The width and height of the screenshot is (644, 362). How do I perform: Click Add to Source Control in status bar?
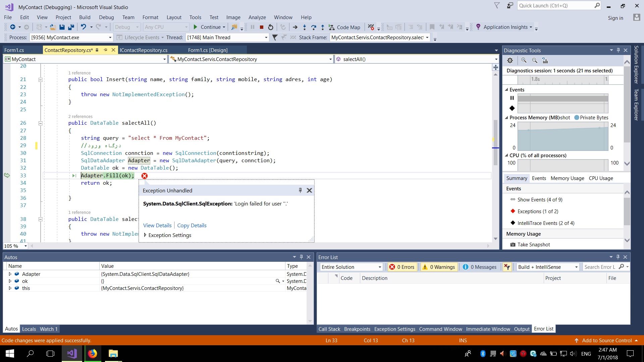[x=606, y=341]
